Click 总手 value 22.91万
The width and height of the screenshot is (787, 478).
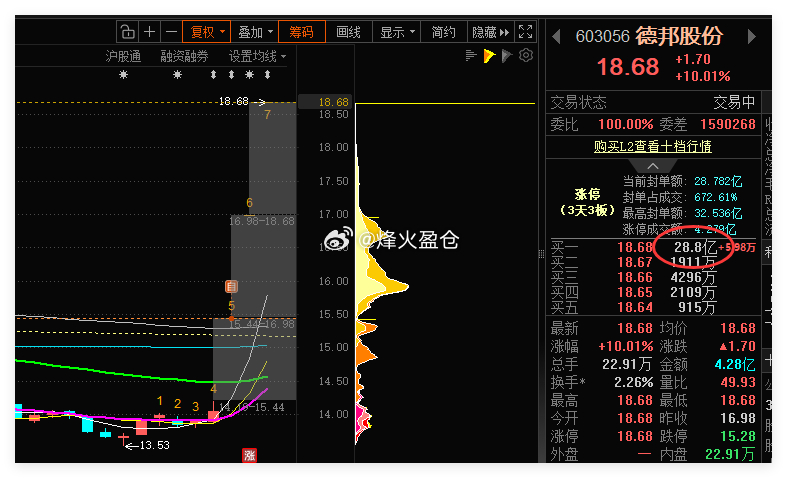(627, 365)
